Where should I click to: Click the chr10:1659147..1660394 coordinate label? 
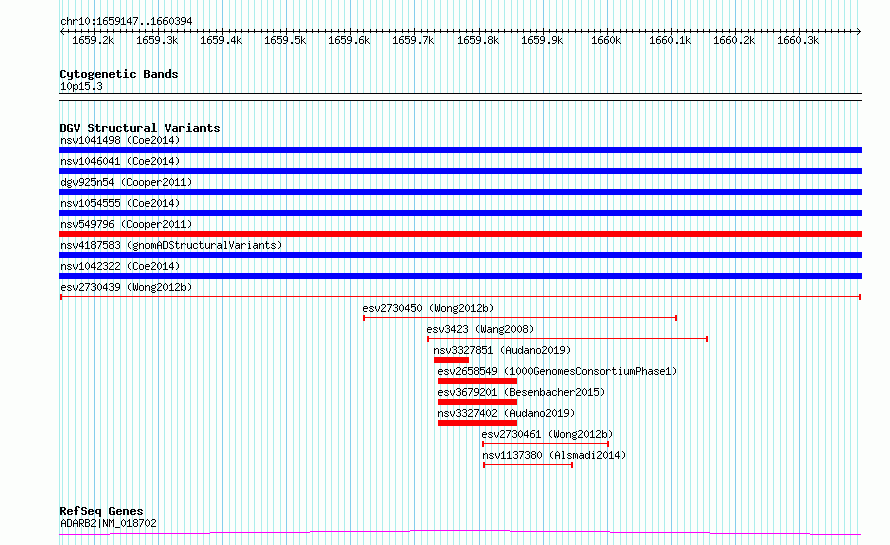tap(126, 21)
